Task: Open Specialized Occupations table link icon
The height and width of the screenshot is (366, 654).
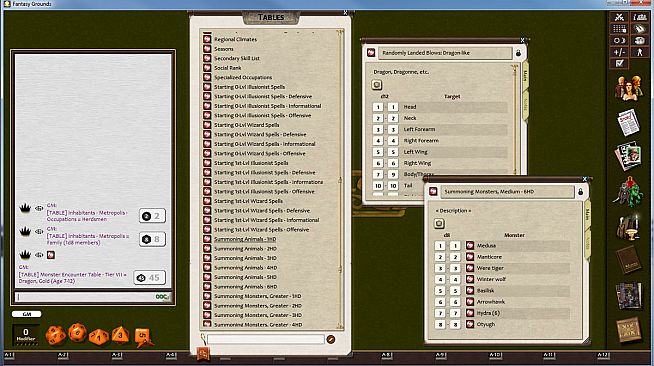Action: (x=207, y=77)
